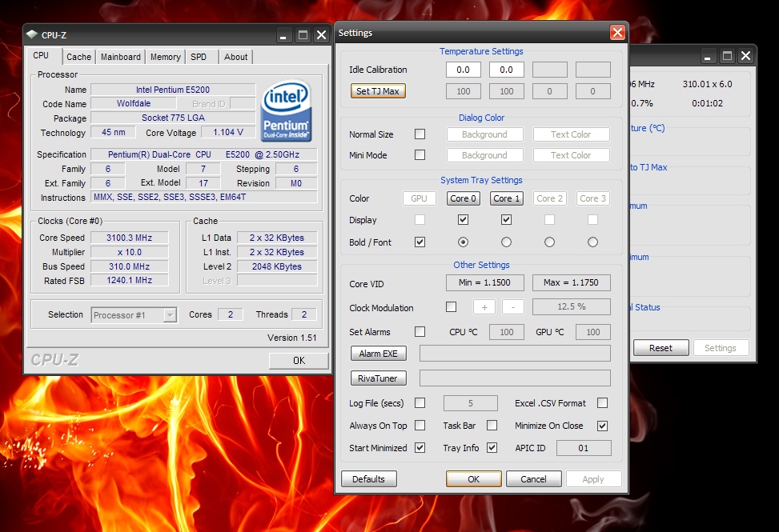Pick the Mini Mode Background color
The height and width of the screenshot is (532, 779).
[x=485, y=155]
